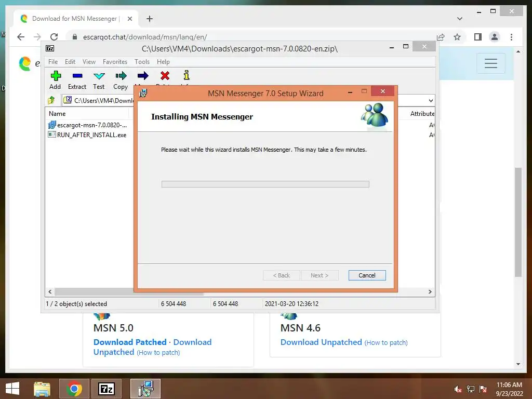Open File Explorer from taskbar
Viewport: 532px width, 399px height.
[42, 389]
